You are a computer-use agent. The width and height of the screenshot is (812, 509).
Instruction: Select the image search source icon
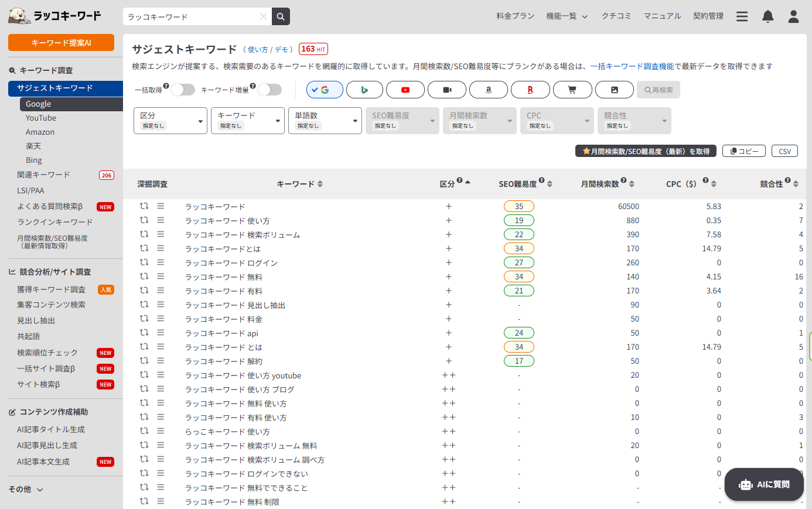coord(614,90)
